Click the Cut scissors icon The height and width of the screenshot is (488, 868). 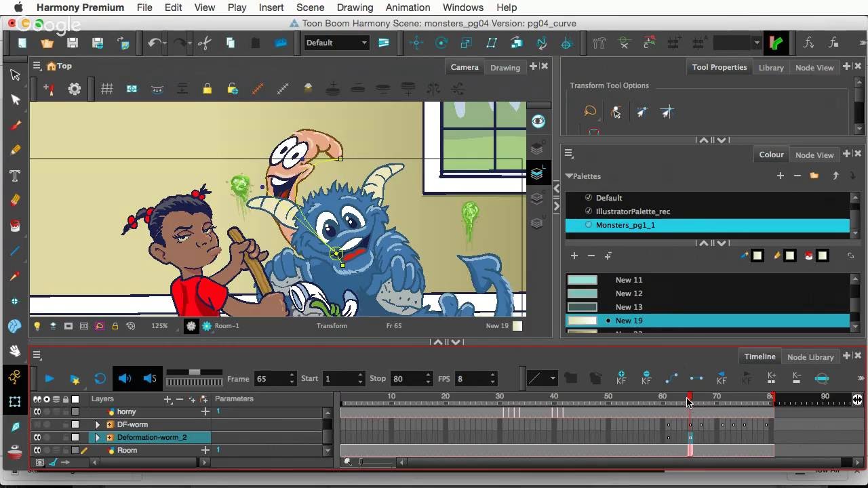[x=205, y=43]
